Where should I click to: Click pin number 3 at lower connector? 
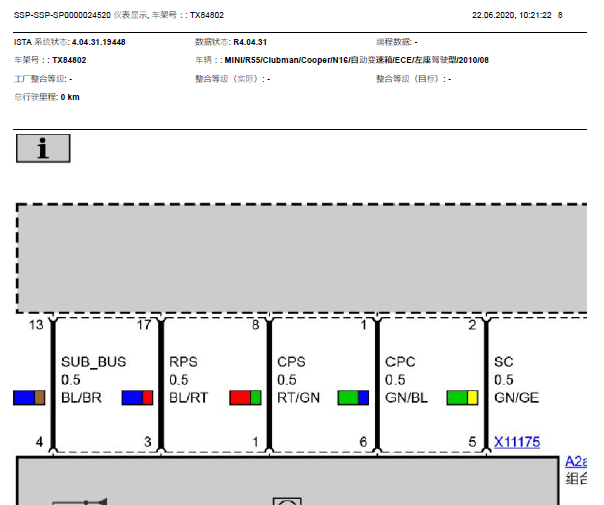pyautogui.click(x=148, y=442)
